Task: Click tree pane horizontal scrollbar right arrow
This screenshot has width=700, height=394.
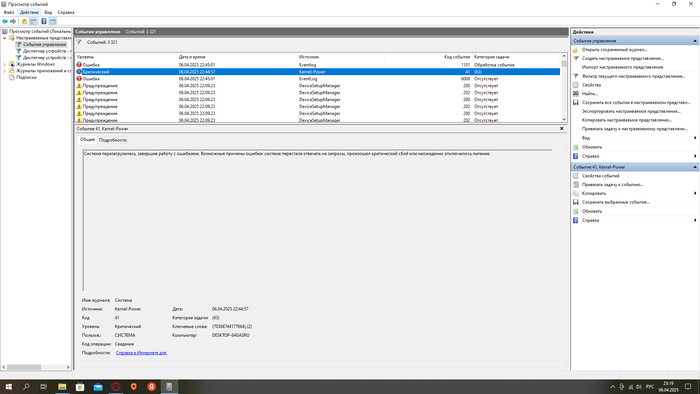Action: click(68, 367)
